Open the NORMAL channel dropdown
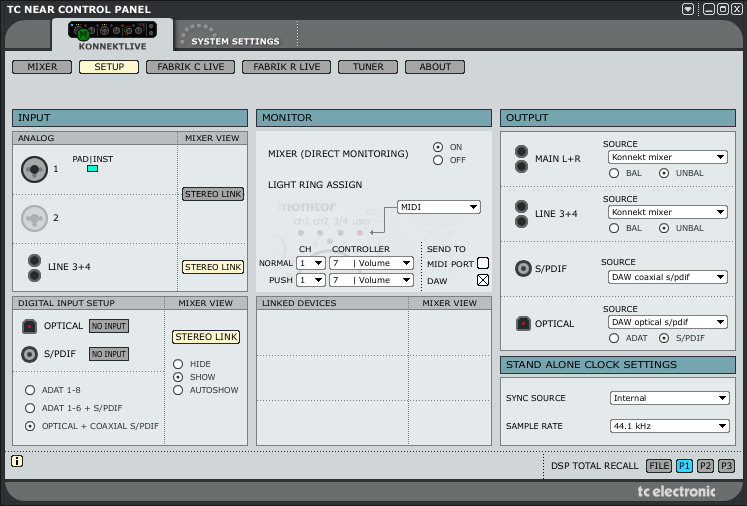Screen dimensions: 747x506 (311, 263)
